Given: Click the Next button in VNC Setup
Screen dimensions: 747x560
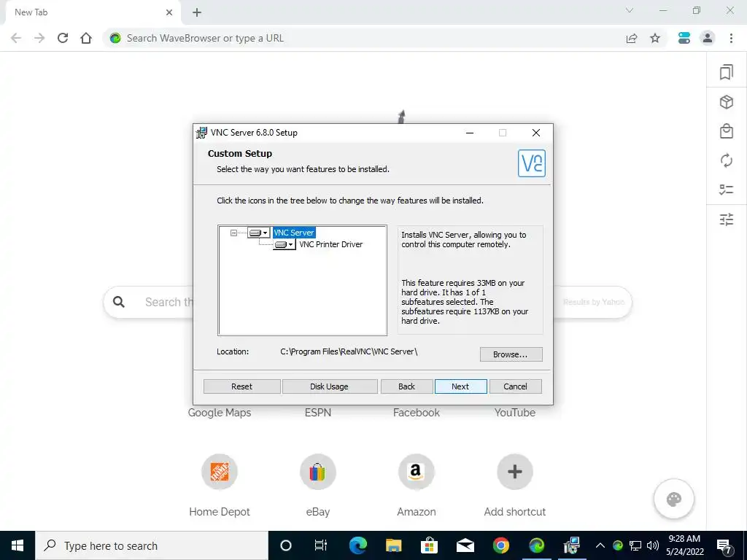Looking at the screenshot, I should click(x=461, y=386).
